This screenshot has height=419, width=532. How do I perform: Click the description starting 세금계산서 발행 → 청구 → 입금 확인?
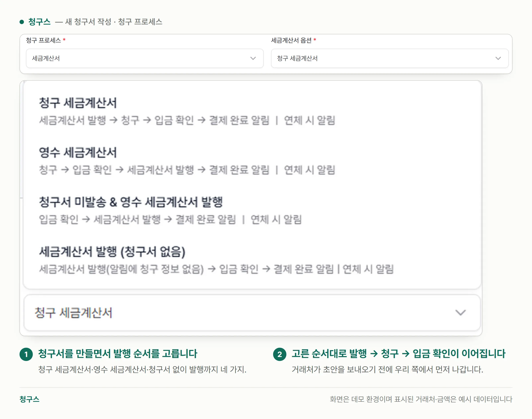click(187, 120)
